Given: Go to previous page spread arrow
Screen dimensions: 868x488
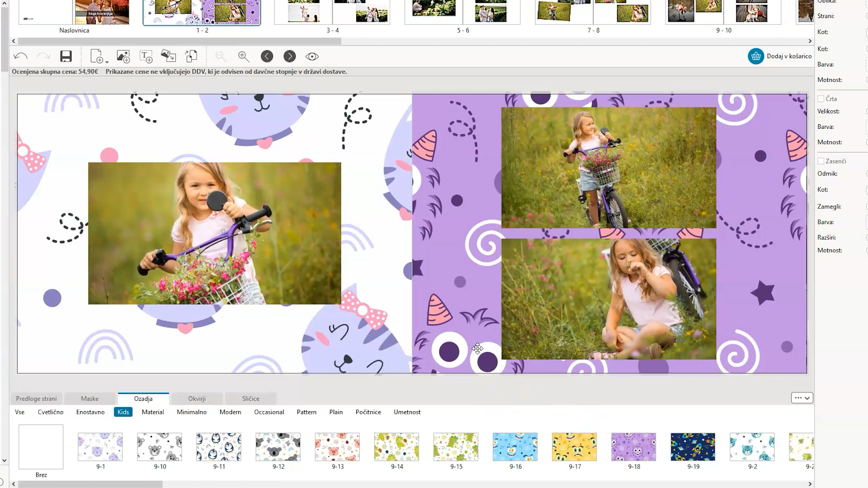Looking at the screenshot, I should tap(267, 56).
